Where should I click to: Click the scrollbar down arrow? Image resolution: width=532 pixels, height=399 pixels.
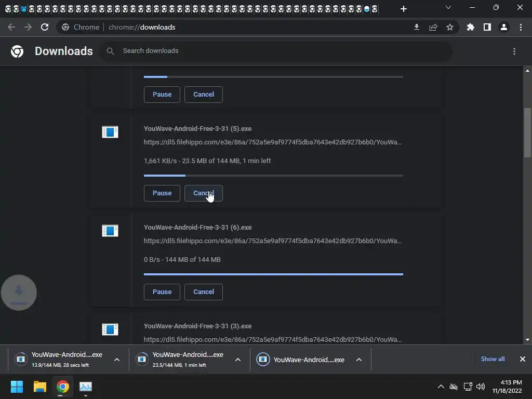point(527,340)
